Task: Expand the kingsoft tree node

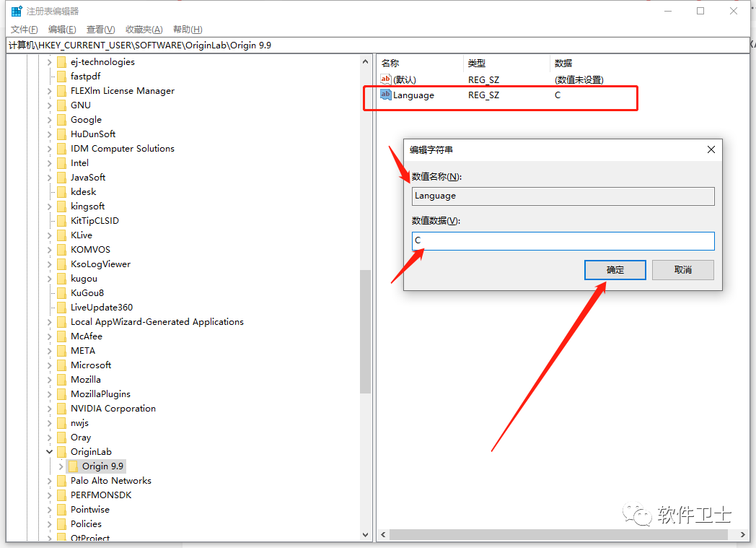Action: tap(49, 206)
